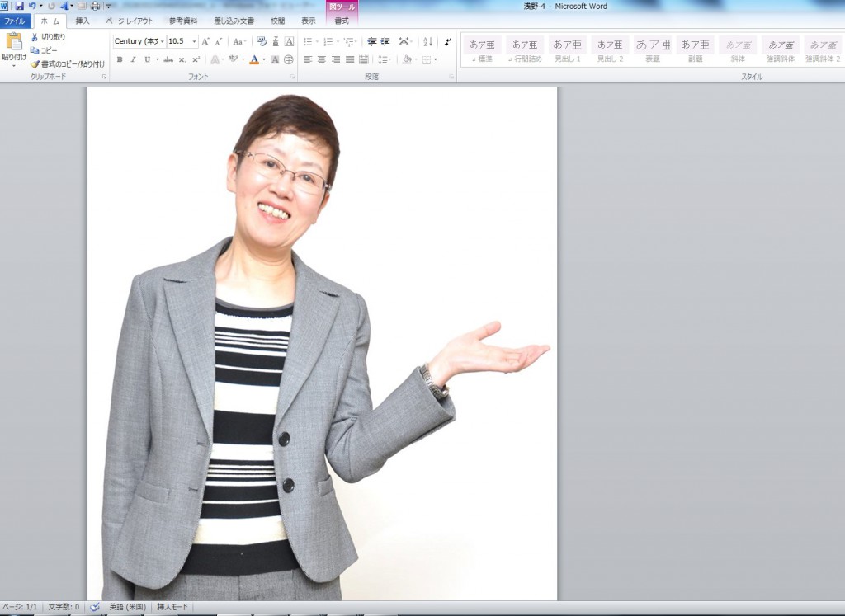Switch to the 図ツール 書式 tab
Viewport: 845px width, 616px height.
coord(342,21)
